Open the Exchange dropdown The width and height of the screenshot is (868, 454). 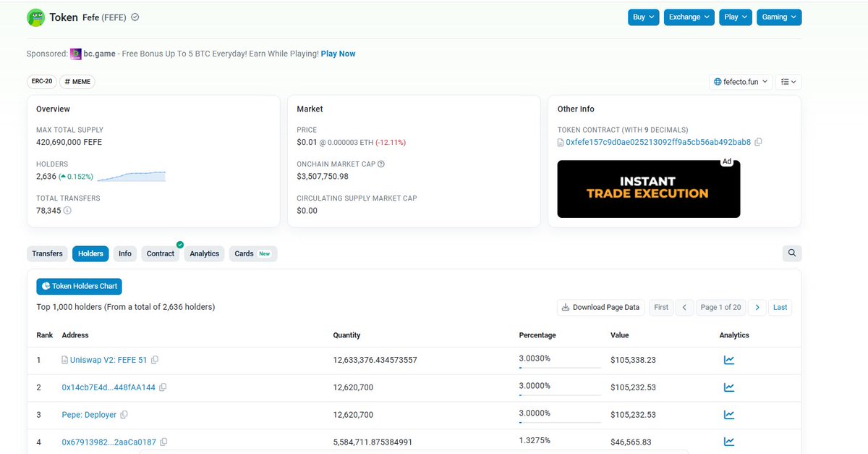click(x=689, y=17)
